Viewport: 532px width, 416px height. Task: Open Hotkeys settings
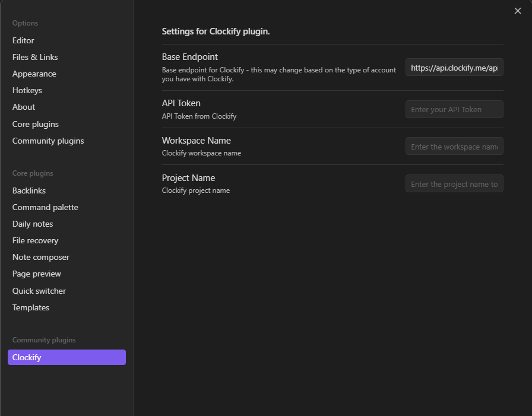click(27, 90)
